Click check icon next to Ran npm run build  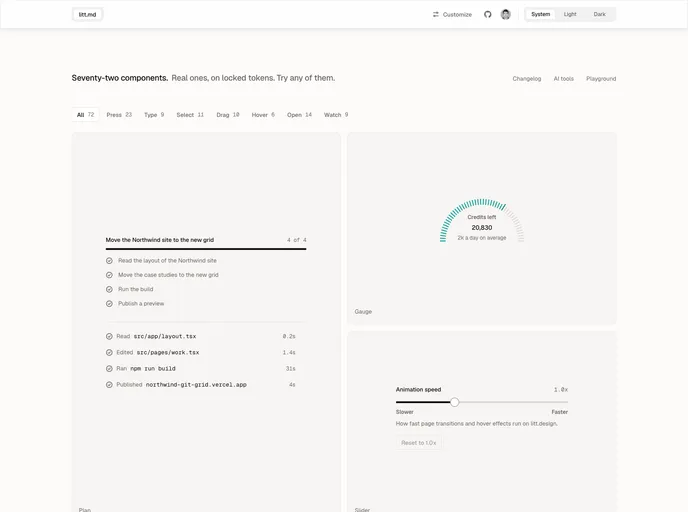[x=109, y=369]
